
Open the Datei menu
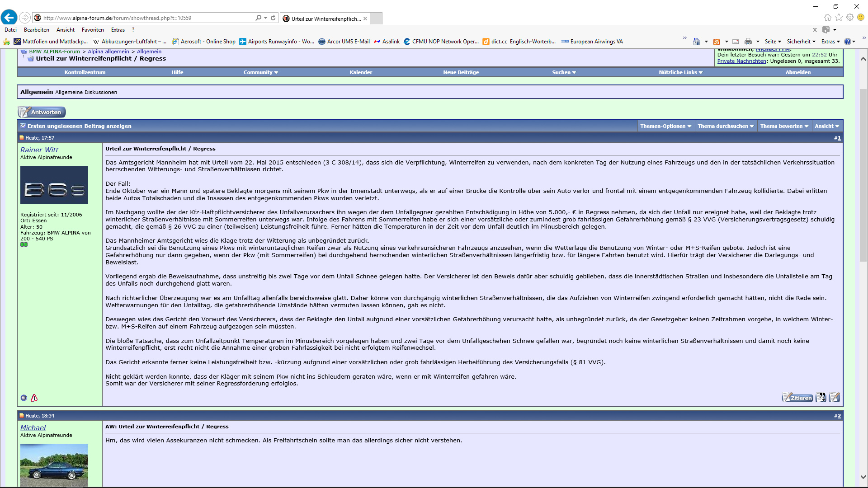10,30
